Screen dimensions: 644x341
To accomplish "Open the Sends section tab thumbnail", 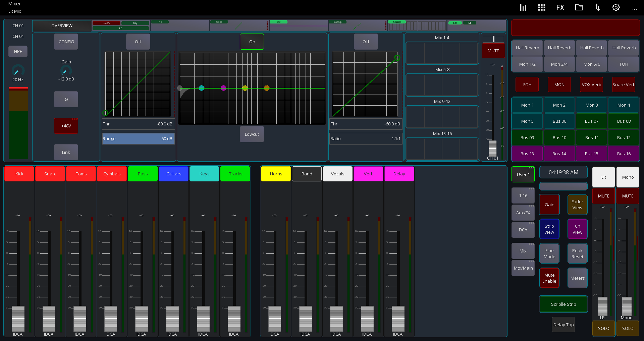I will point(417,25).
